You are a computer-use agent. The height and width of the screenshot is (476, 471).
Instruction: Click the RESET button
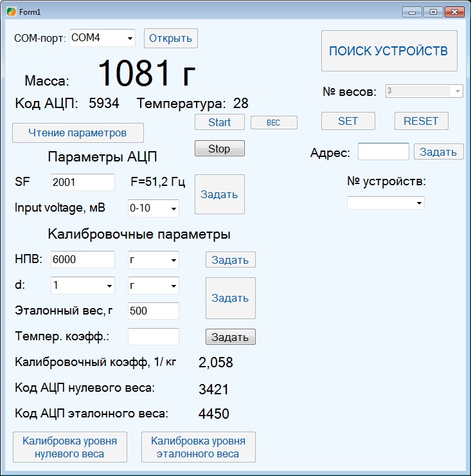click(x=422, y=121)
